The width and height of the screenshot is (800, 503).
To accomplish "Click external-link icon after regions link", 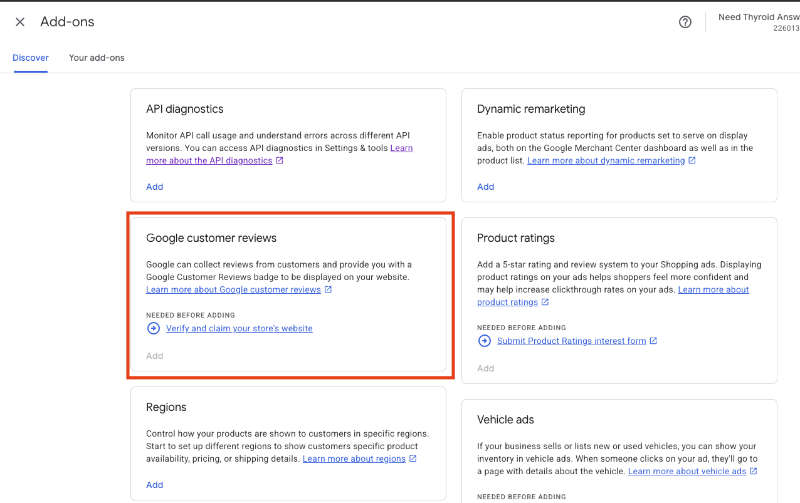I will [413, 459].
